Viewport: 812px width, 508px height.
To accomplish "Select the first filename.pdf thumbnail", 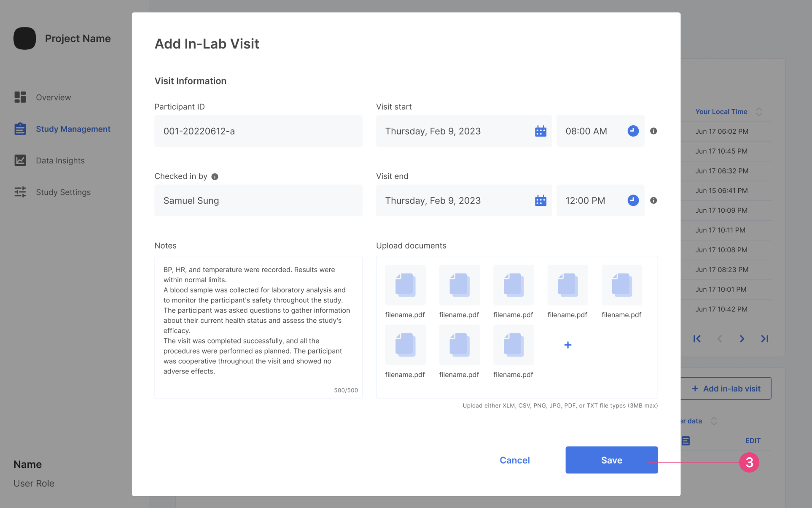I will (x=405, y=285).
